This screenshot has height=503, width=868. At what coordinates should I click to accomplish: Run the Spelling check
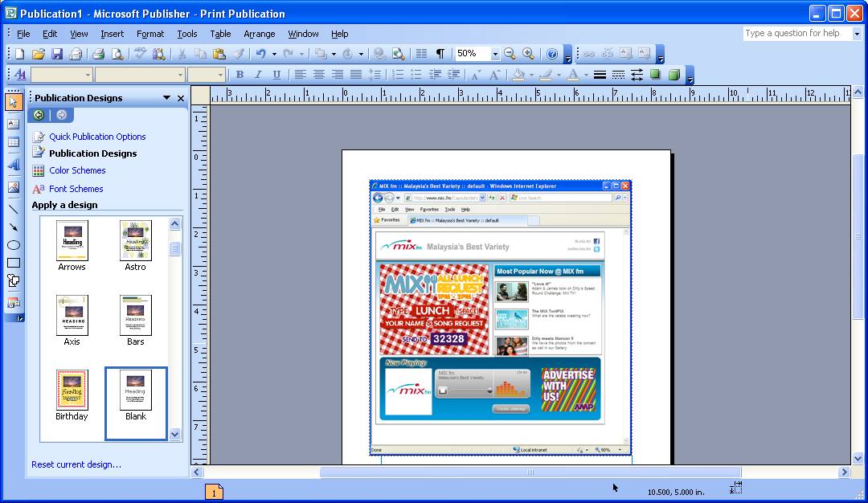pyautogui.click(x=140, y=54)
